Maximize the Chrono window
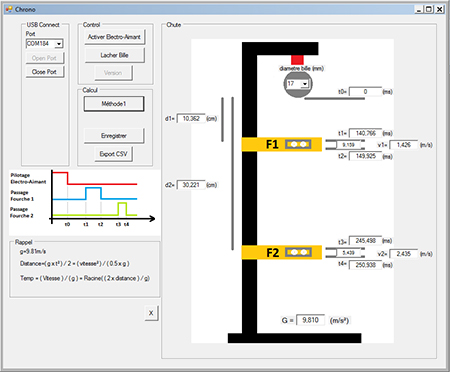The image size is (450, 372). [x=429, y=9]
